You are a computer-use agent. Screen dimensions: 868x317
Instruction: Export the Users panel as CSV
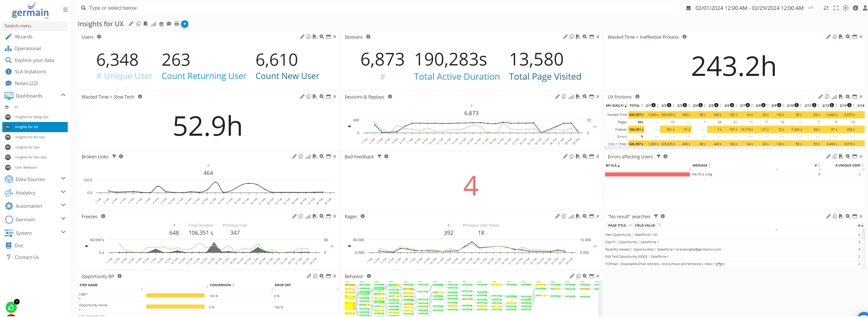point(315,37)
